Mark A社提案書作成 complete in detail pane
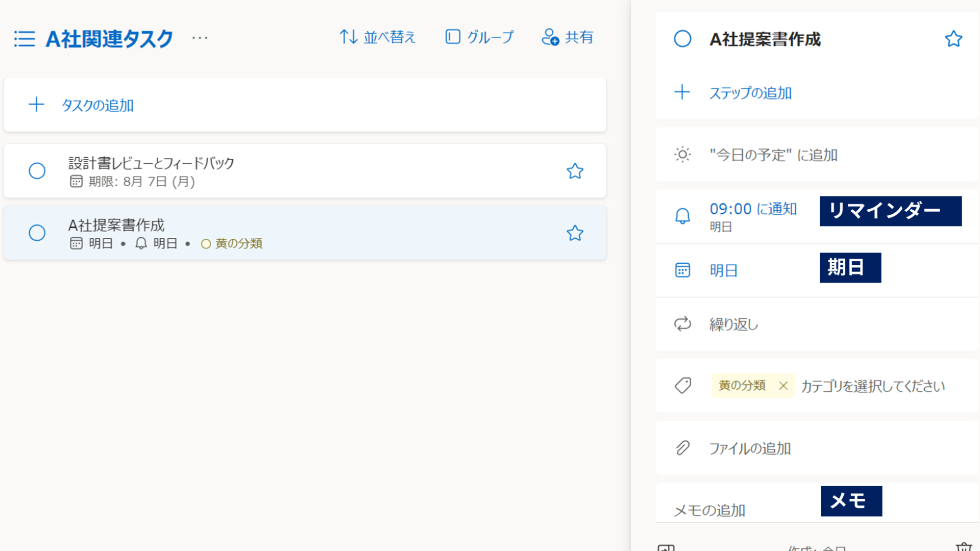 (x=682, y=39)
